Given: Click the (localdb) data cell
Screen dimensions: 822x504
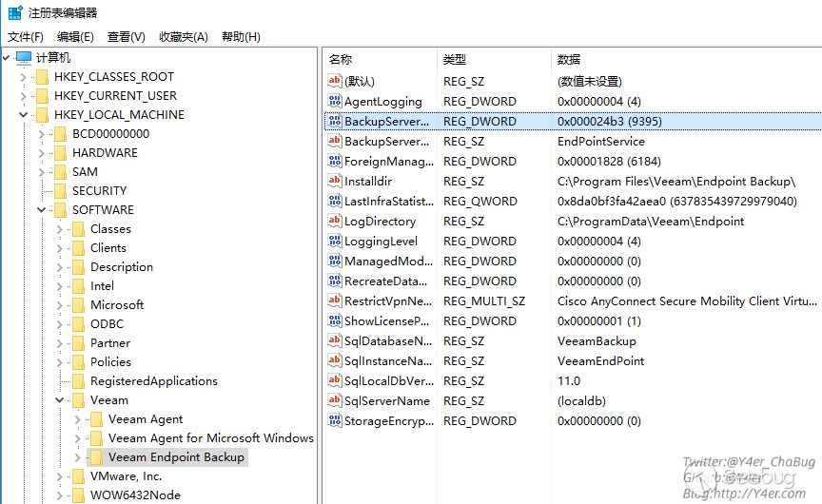Looking at the screenshot, I should click(x=581, y=400).
